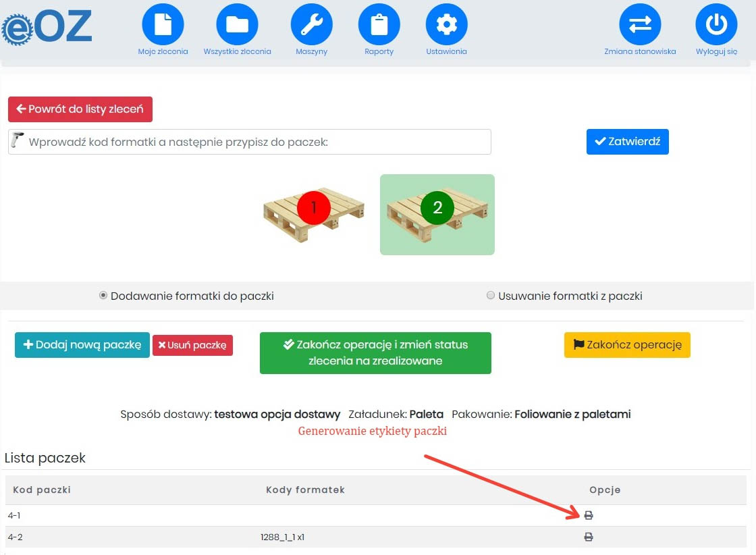Click Powrót do listy zleceń button
Screen dimensions: 756x555
pyautogui.click(x=80, y=109)
